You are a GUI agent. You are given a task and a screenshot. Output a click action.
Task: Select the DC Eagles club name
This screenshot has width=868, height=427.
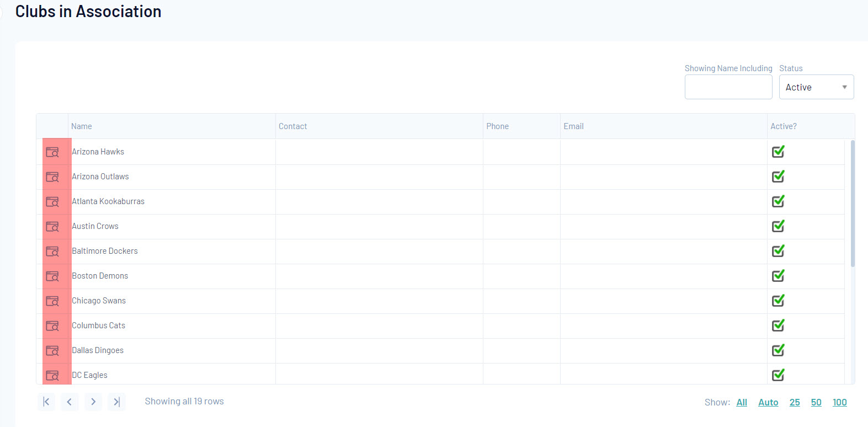point(90,375)
